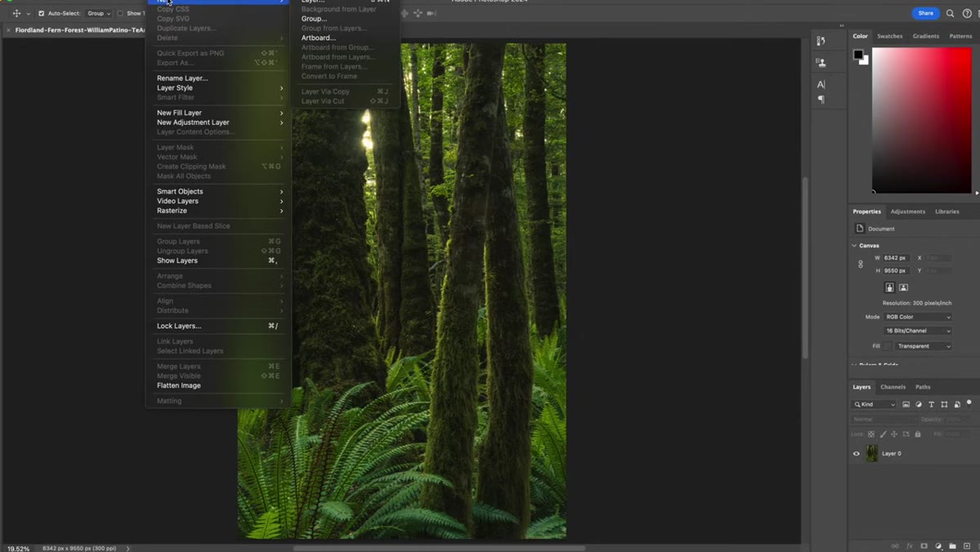Viewport: 980px width, 552px height.
Task: Click the landscape orientation icon
Action: click(903, 287)
